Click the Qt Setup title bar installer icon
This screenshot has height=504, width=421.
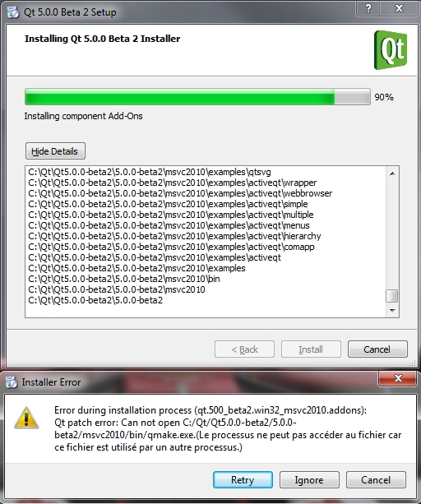(13, 12)
